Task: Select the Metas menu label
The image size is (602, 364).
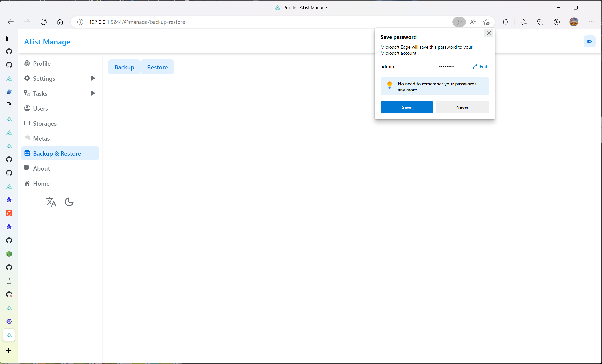Action: click(x=41, y=138)
